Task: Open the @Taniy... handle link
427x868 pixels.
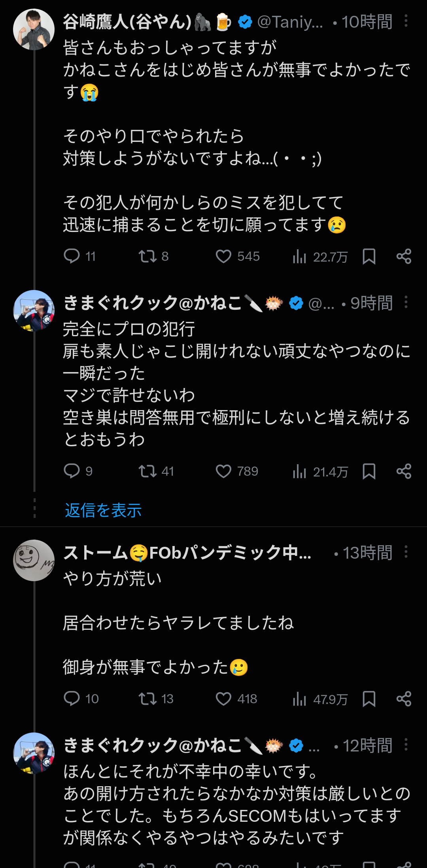Action: tap(290, 22)
